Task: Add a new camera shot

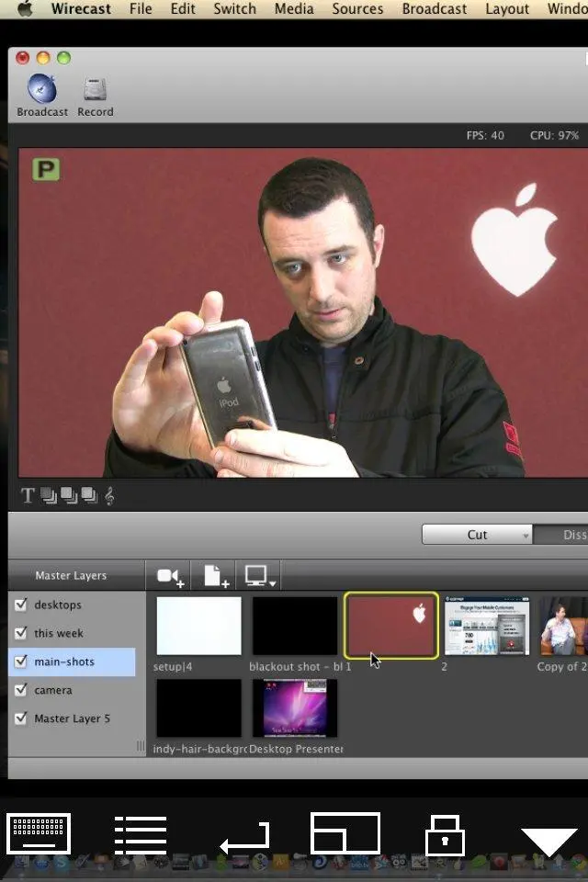Action: tap(171, 576)
